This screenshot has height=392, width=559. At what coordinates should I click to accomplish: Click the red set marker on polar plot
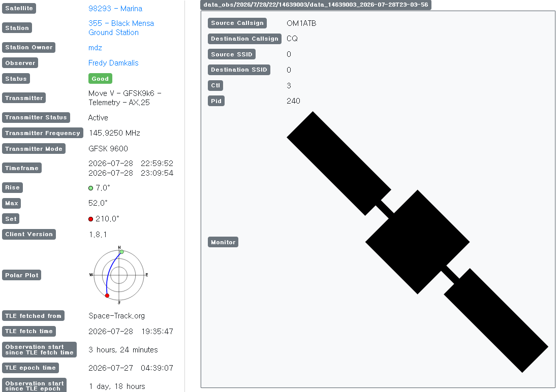[x=107, y=296]
